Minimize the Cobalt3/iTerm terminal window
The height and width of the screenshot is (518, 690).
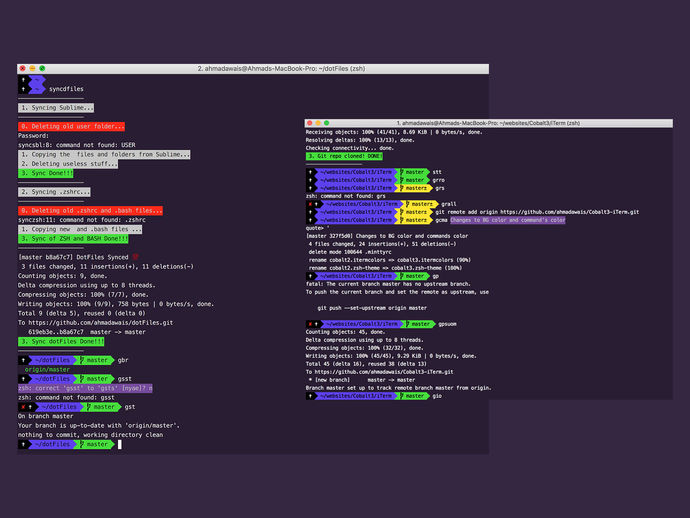pyautogui.click(x=318, y=123)
